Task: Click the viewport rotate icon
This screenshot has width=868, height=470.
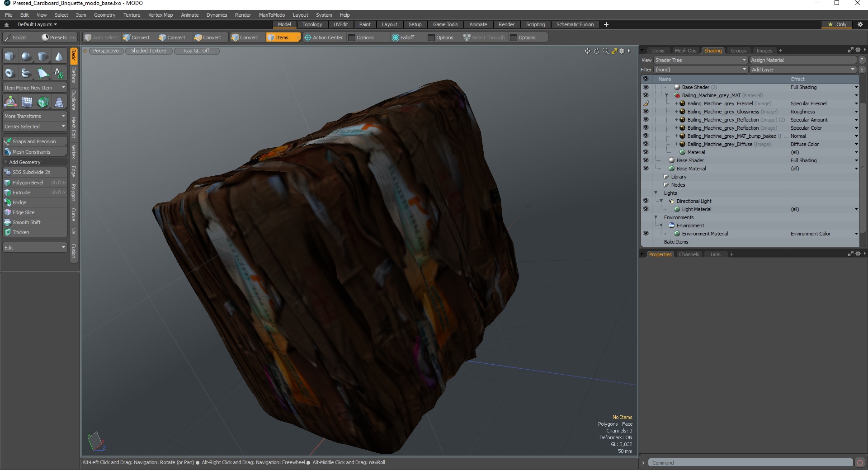Action: pyautogui.click(x=596, y=51)
